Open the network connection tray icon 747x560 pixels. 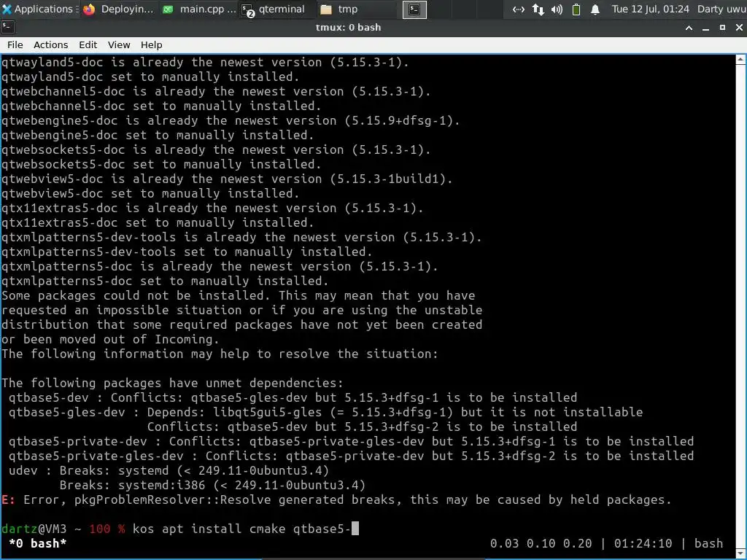point(519,9)
